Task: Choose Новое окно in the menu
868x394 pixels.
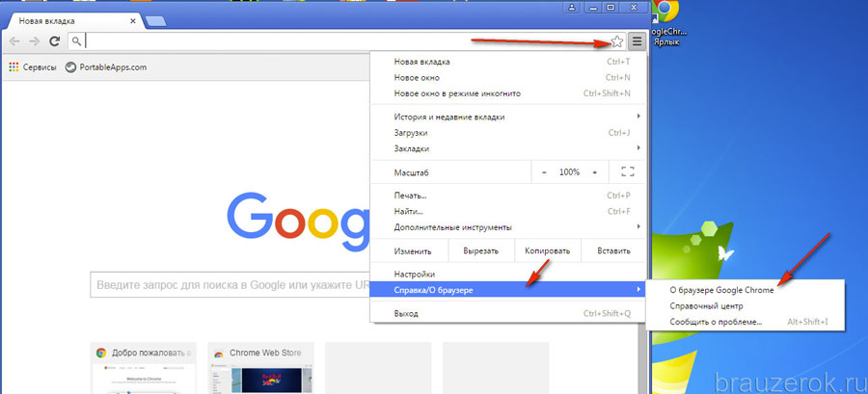Action: tap(508, 77)
